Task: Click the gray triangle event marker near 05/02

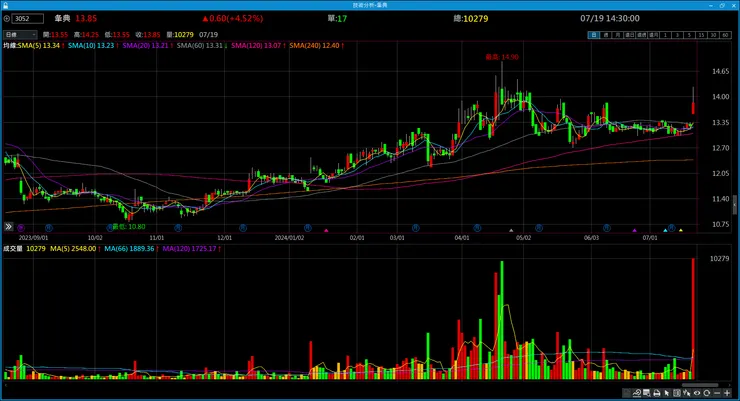Action: click(511, 230)
